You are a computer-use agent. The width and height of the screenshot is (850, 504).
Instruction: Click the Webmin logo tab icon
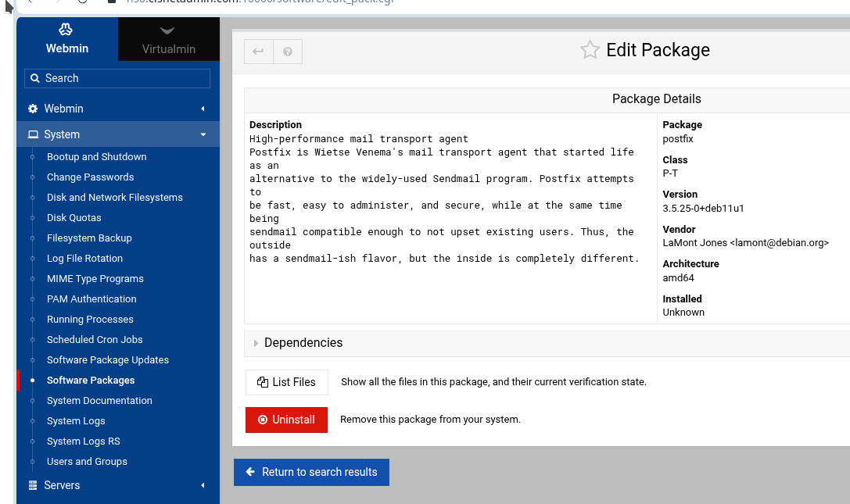click(x=66, y=29)
